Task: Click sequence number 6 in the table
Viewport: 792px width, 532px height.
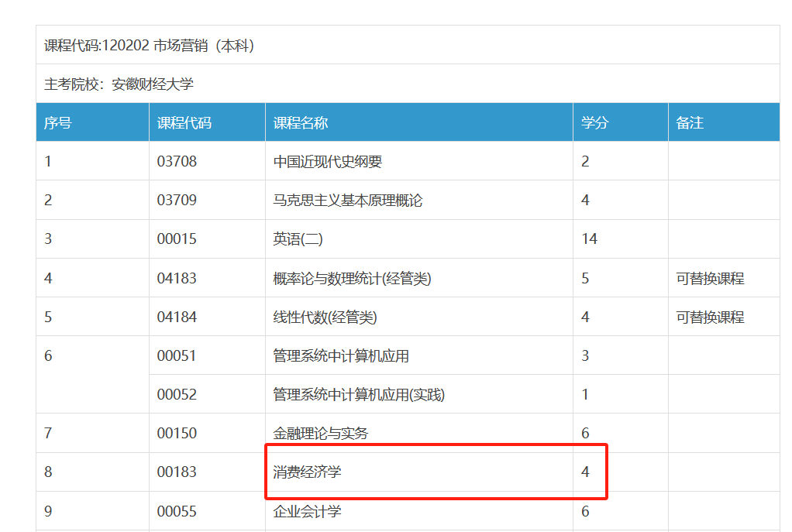Action: (48, 356)
